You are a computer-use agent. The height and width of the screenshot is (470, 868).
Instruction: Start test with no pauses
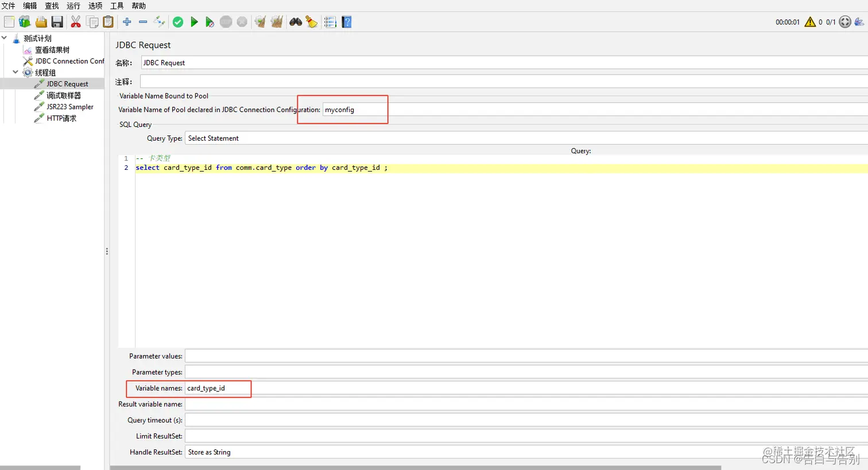(x=210, y=22)
